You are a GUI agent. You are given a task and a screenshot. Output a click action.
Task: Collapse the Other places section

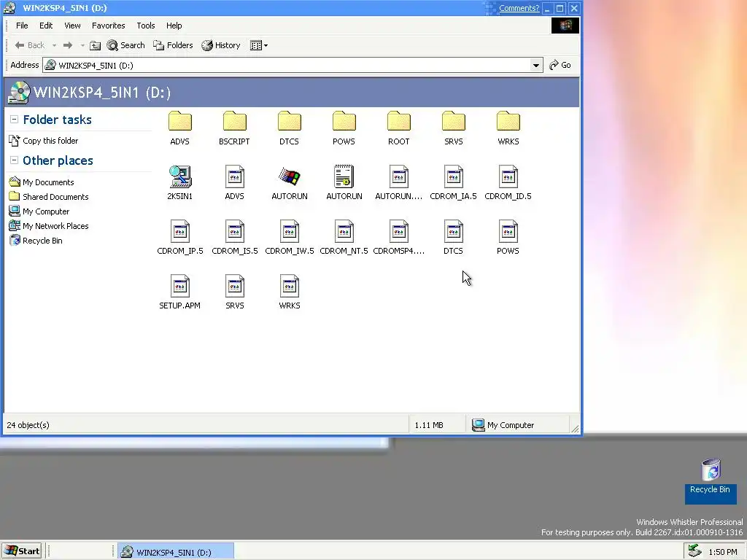coord(15,160)
